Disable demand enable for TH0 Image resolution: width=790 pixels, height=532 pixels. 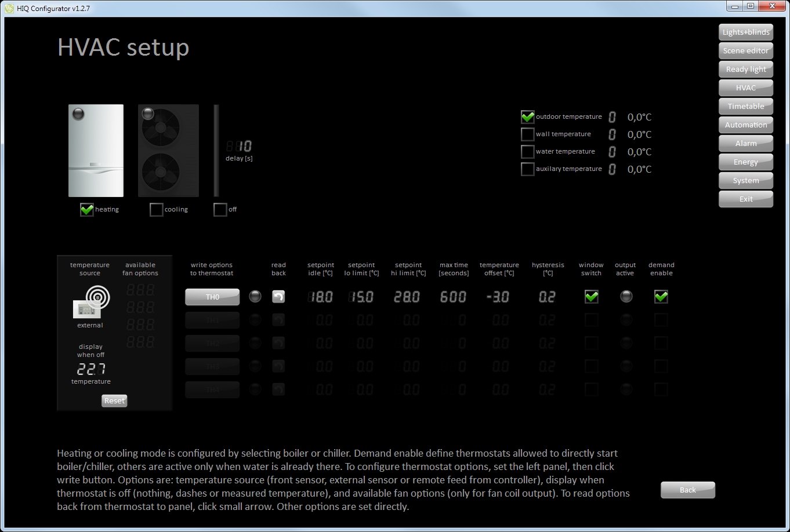tap(661, 297)
